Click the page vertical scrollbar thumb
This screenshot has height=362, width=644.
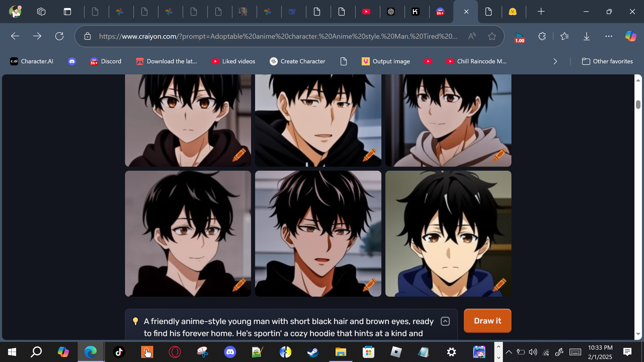click(638, 104)
